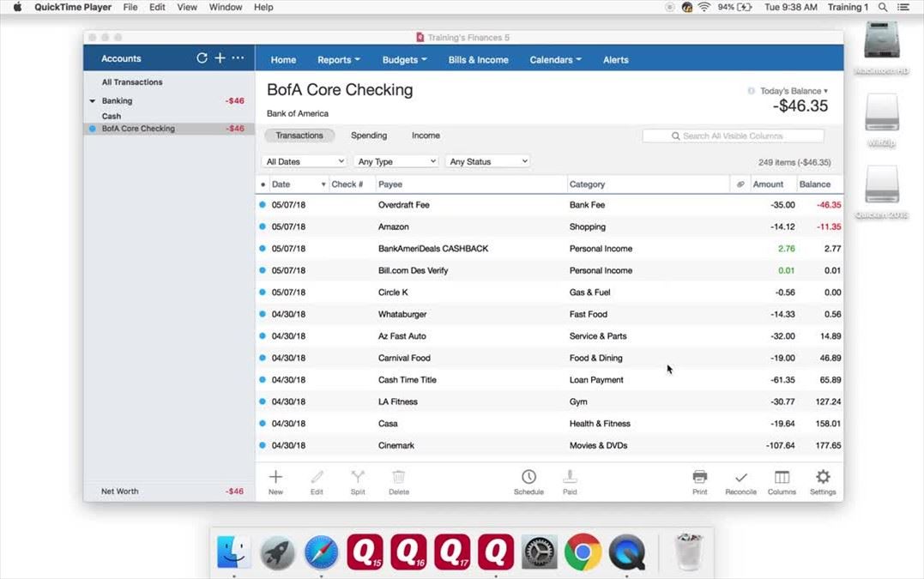Screen dimensions: 924x579
Task: Collapse the Banking group in sidebar
Action: (x=93, y=101)
